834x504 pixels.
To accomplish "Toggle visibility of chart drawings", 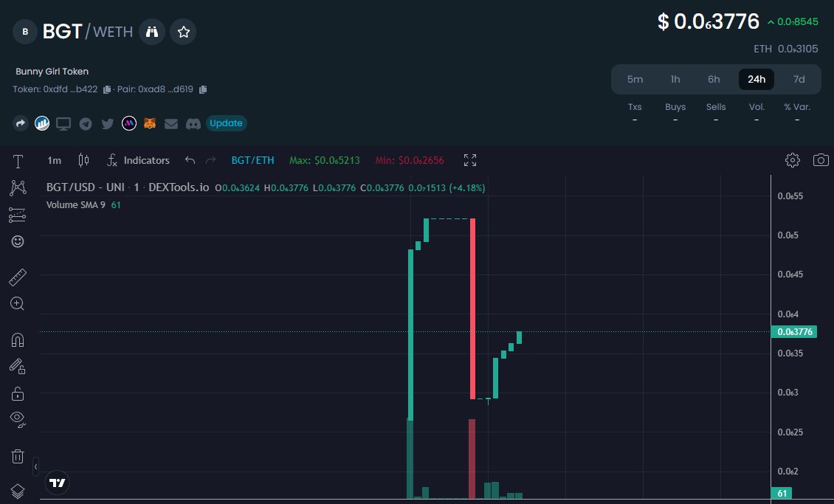I will coord(18,419).
